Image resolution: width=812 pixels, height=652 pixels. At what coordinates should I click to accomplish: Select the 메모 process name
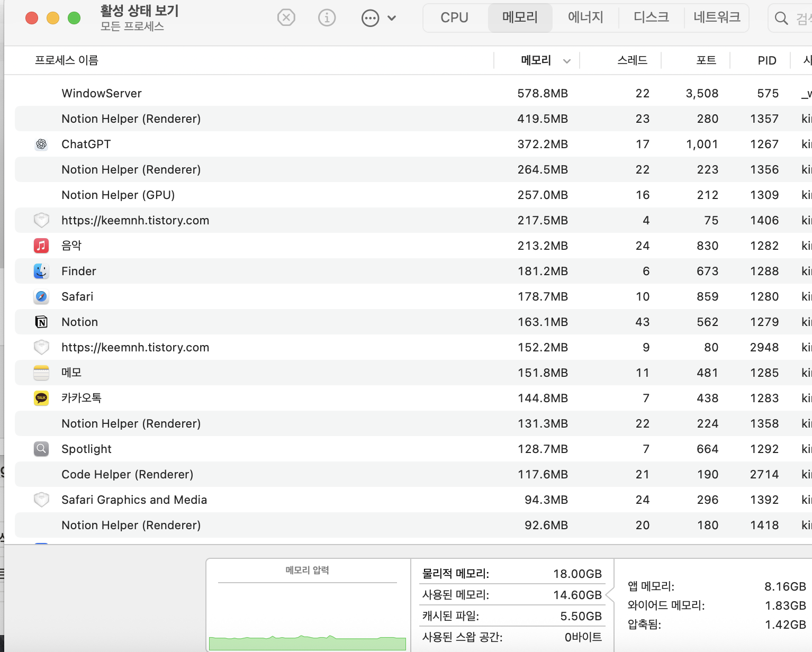[71, 373]
